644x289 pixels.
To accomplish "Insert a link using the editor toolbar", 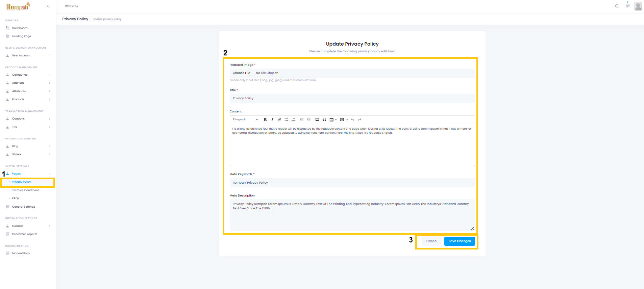I will coord(279,120).
